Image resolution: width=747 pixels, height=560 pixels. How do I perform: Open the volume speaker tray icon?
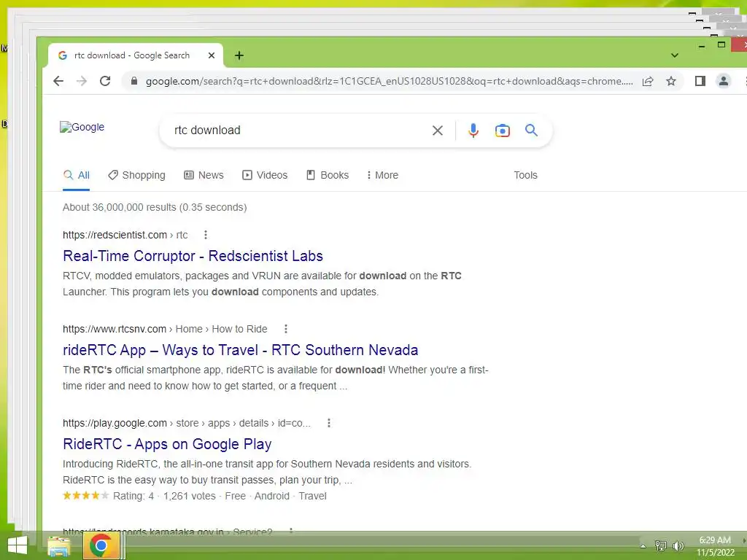point(678,545)
